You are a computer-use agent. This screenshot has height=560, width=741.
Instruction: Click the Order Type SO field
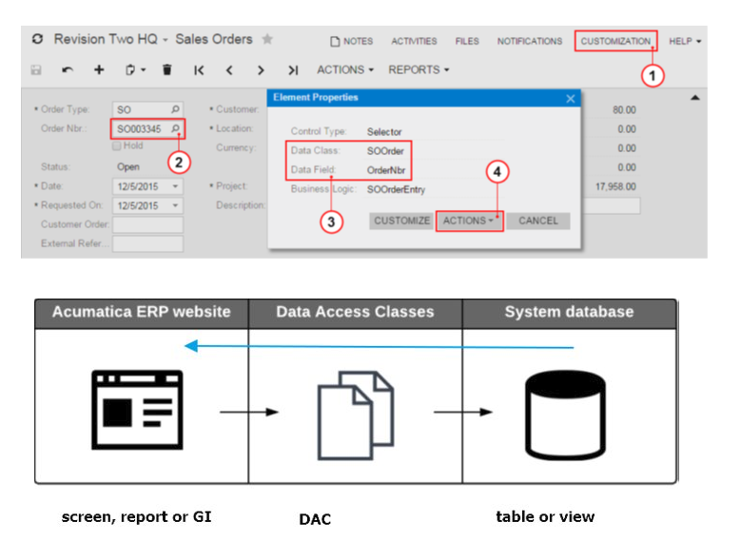[148, 109]
